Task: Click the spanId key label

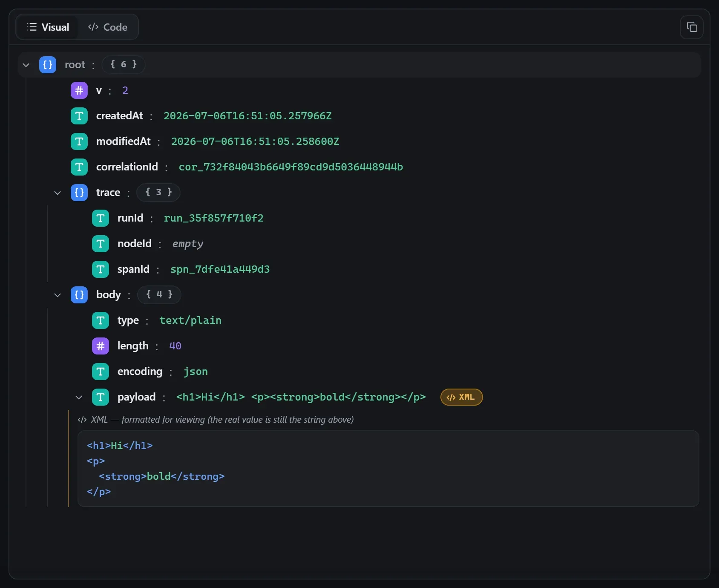Action: click(x=133, y=269)
